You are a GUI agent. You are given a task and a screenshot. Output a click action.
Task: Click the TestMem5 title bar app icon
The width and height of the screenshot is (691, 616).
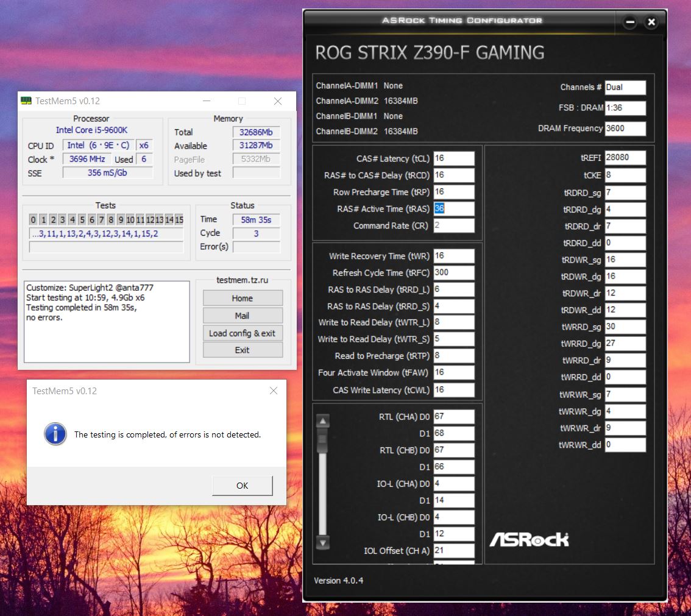[26, 101]
